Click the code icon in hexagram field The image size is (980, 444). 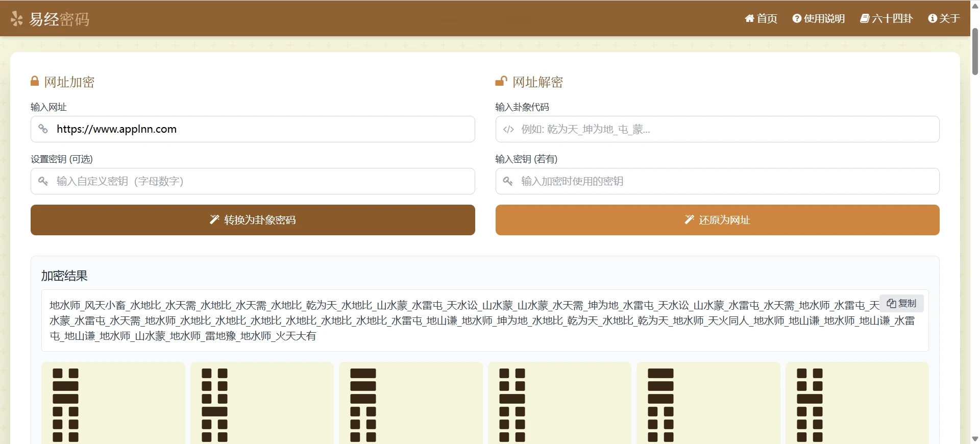click(508, 130)
